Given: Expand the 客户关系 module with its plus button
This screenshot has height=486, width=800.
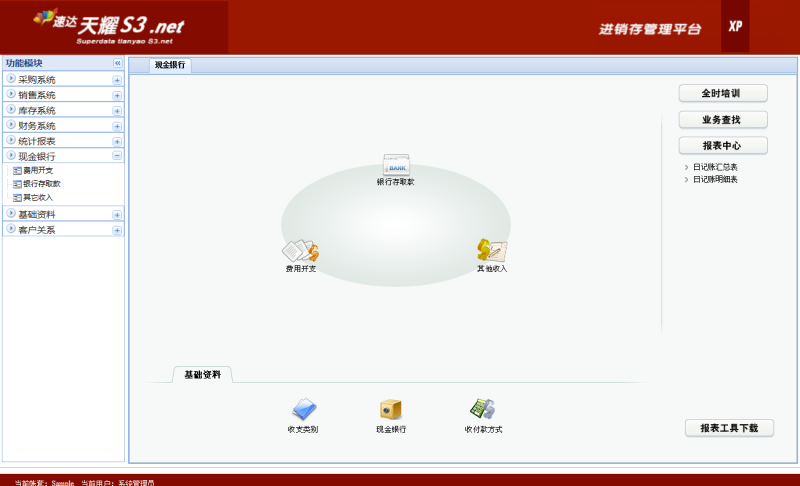Looking at the screenshot, I should coord(117,230).
